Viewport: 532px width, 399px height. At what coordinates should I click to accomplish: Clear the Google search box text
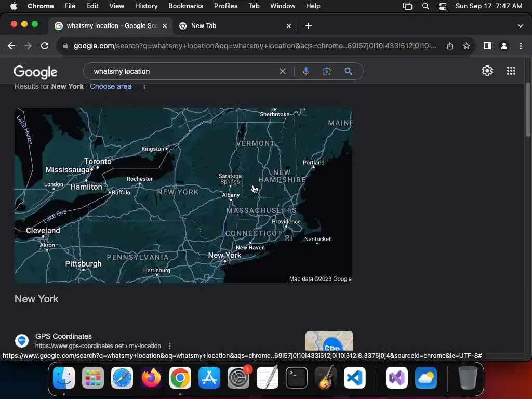click(x=283, y=71)
